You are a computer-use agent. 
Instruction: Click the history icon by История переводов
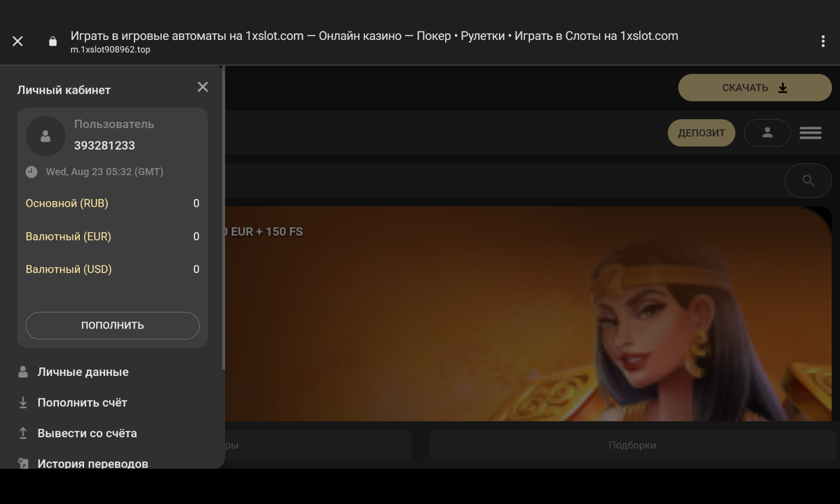point(23,463)
